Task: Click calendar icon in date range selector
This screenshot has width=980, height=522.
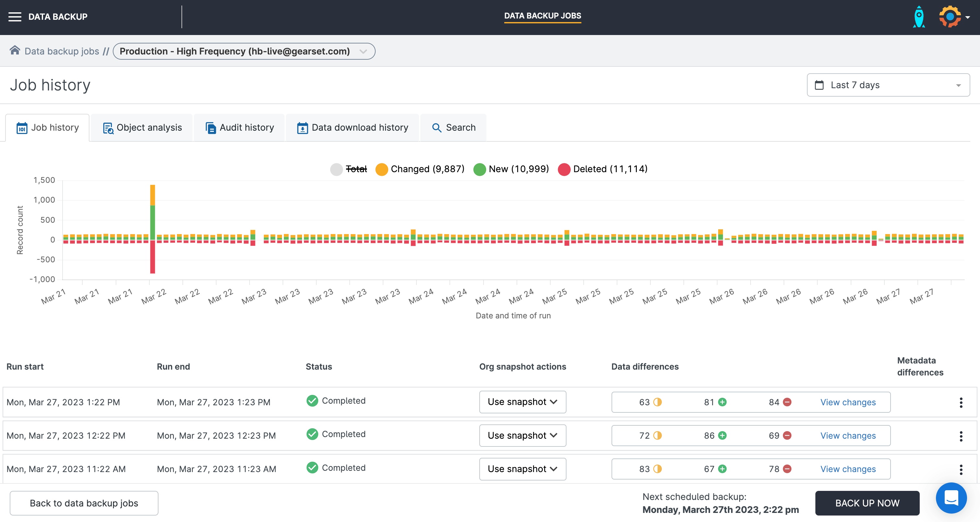Action: (820, 85)
